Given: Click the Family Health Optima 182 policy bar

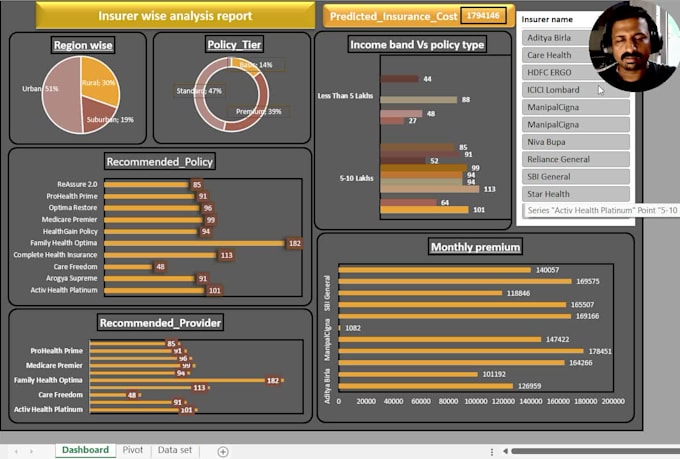Looking at the screenshot, I should tap(194, 243).
